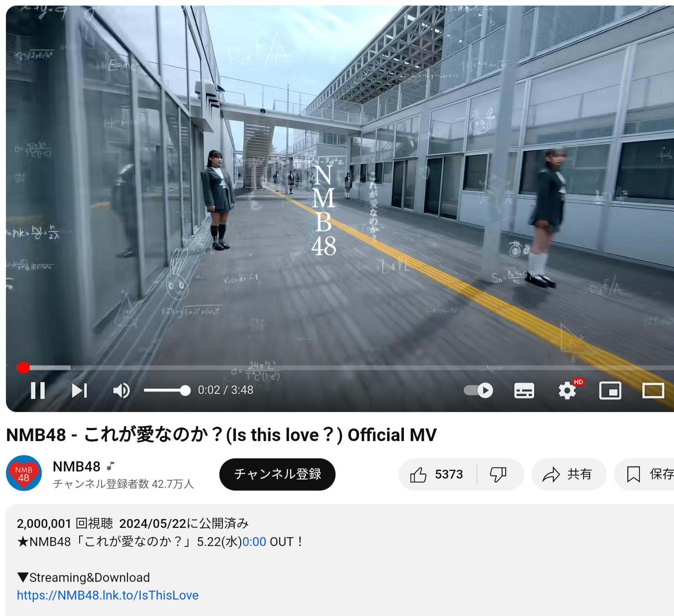Dislike the video with thumbs down
Viewport: 674px width, 616px height.
[499, 474]
